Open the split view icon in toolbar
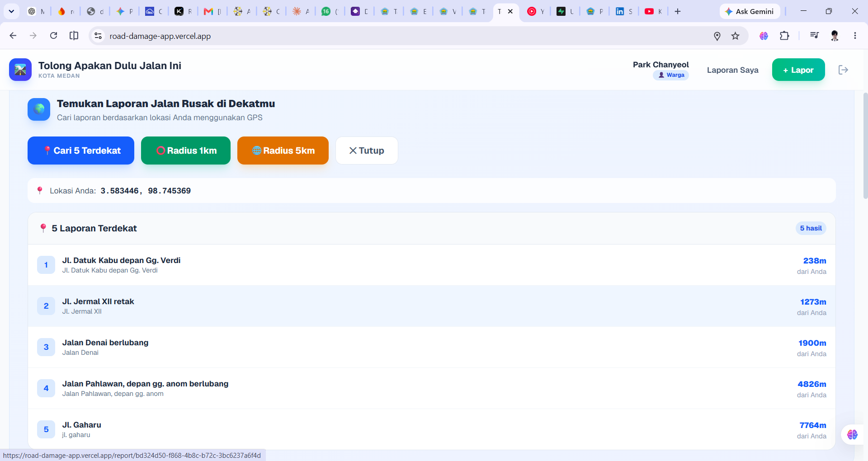 pyautogui.click(x=74, y=36)
